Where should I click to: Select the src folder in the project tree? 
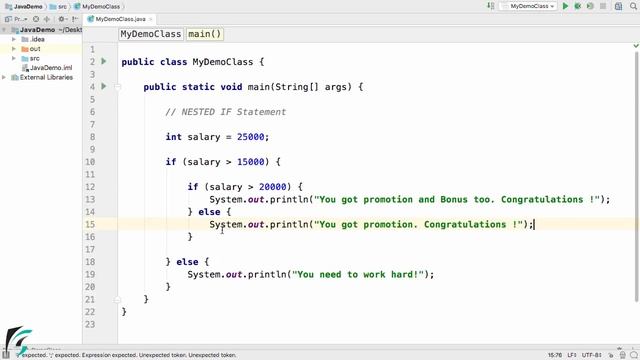point(31,58)
